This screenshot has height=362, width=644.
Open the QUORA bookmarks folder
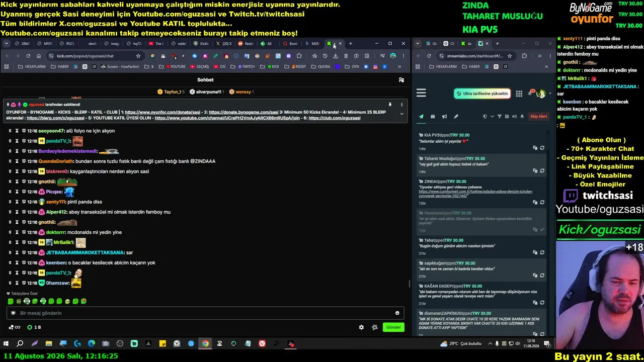pos(321,66)
